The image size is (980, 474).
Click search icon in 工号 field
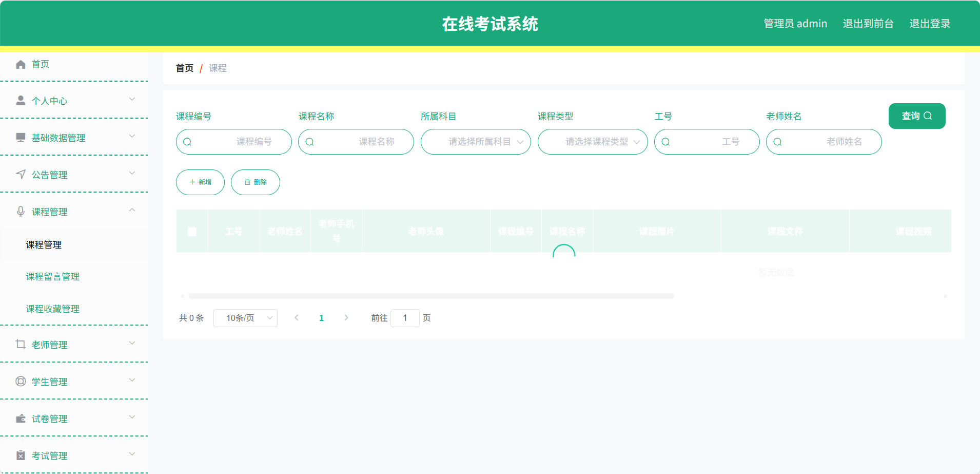[665, 142]
